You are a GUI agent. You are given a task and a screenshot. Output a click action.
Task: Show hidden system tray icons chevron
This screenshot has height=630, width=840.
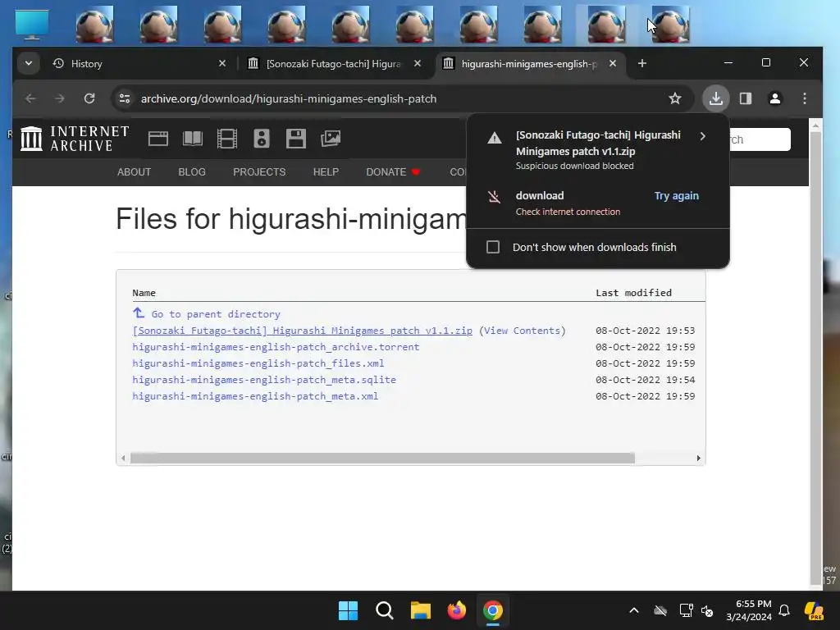(x=634, y=610)
